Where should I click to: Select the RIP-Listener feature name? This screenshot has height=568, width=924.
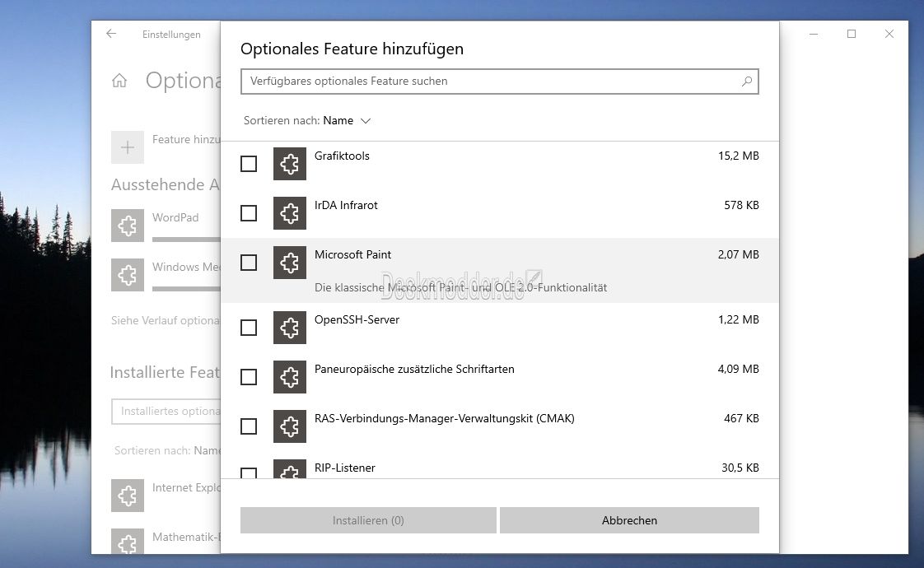(345, 468)
